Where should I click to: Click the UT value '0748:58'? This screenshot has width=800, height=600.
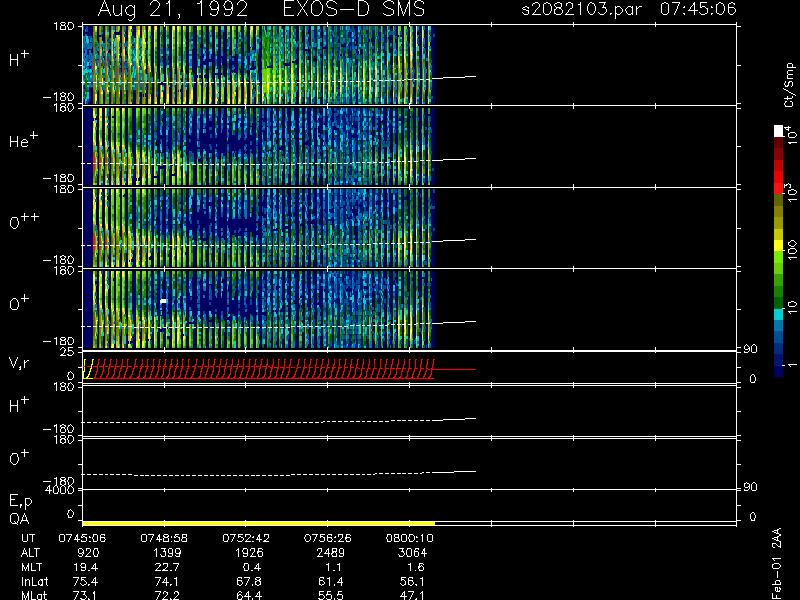coord(164,538)
